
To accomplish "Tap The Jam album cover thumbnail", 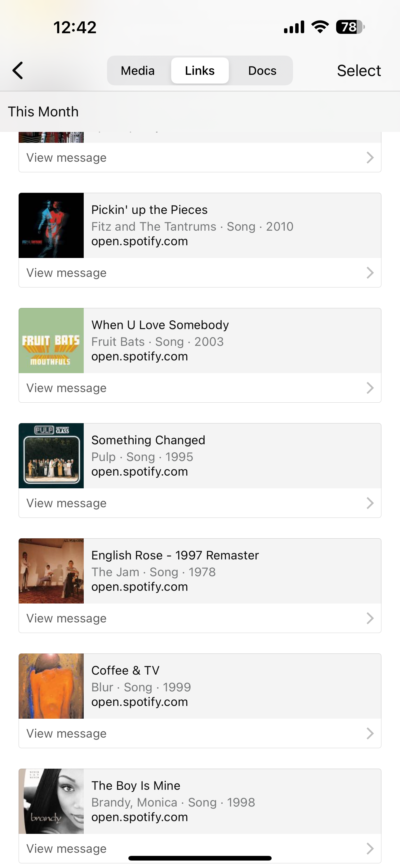I will [51, 571].
